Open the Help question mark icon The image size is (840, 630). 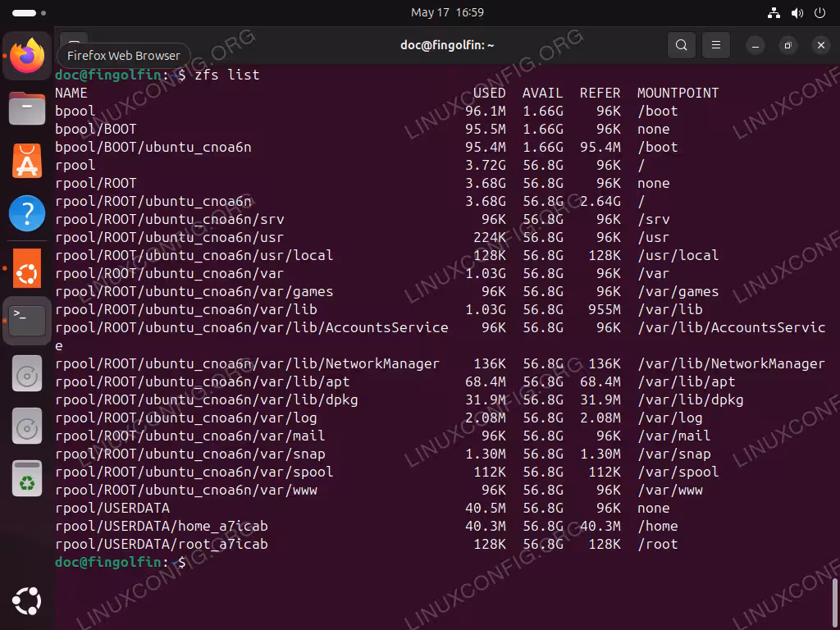(27, 213)
